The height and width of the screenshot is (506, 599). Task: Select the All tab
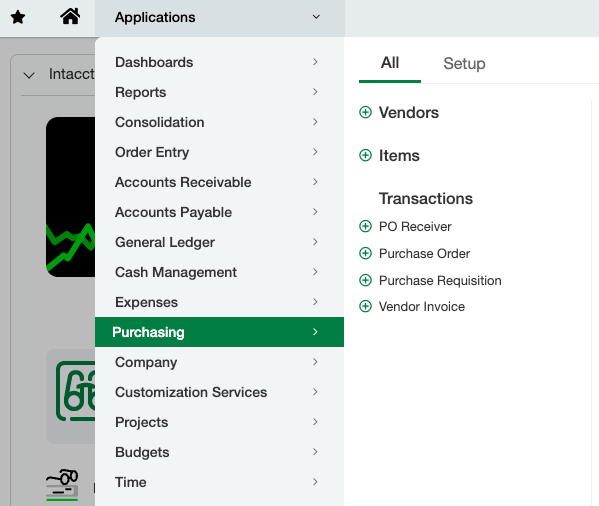390,63
